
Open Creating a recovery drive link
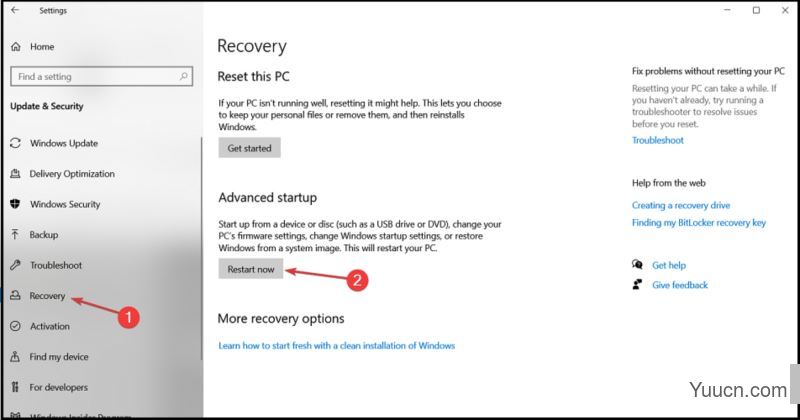(x=681, y=205)
